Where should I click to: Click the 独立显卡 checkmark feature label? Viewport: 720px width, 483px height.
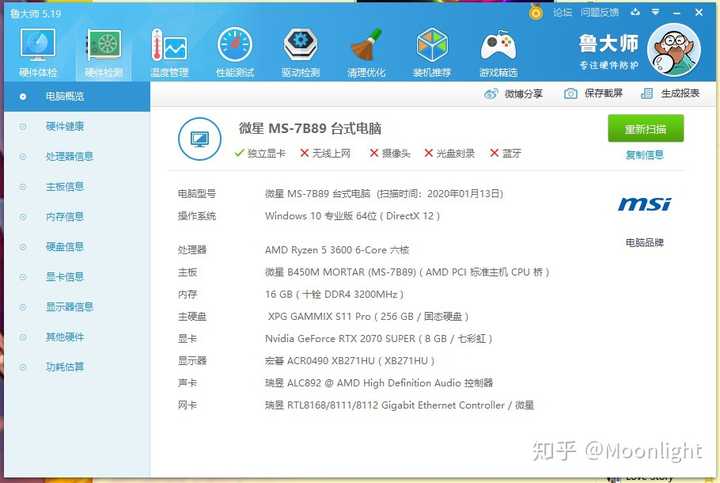260,153
